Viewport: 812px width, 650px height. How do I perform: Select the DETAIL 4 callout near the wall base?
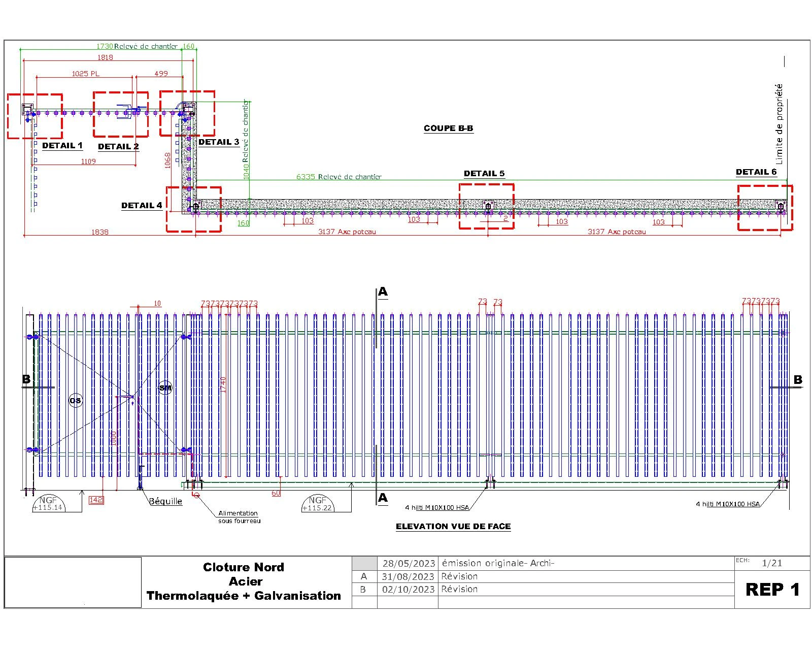(194, 208)
